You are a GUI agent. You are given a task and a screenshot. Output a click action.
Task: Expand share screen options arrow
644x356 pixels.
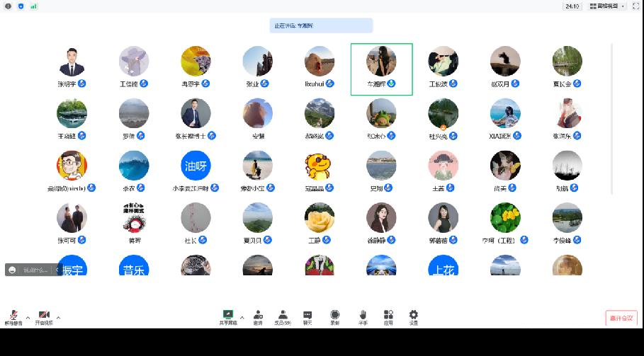tap(242, 317)
